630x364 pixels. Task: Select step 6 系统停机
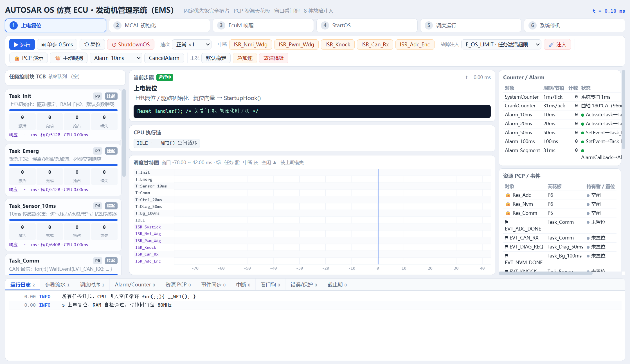pos(575,26)
